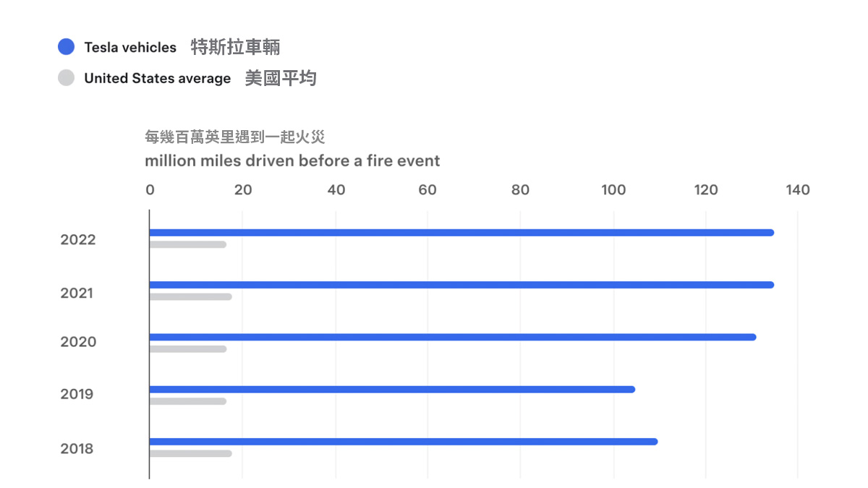Click the 2021 Tesla blue bar
Screen dimensions: 868x488
pos(461,285)
